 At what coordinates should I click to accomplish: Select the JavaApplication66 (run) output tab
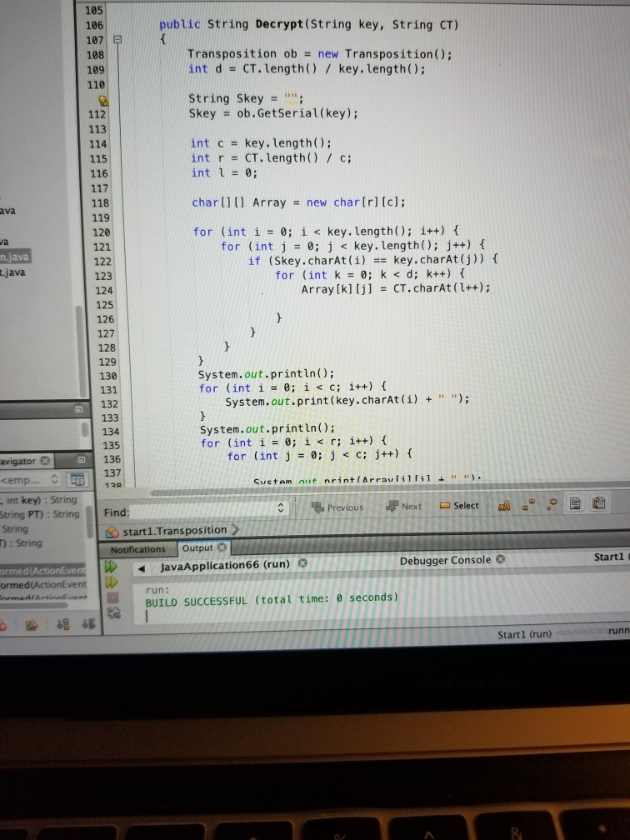(x=224, y=565)
